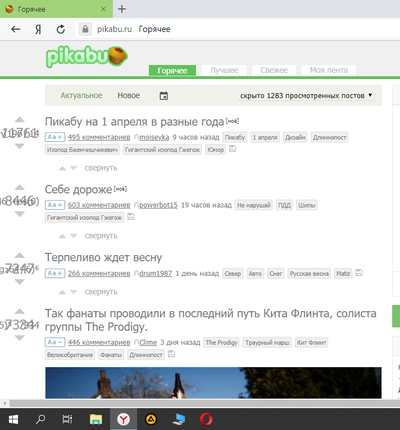Expand 'скрыто 1283 просмотренных постов' dropdown
400x430 pixels.
tap(306, 96)
